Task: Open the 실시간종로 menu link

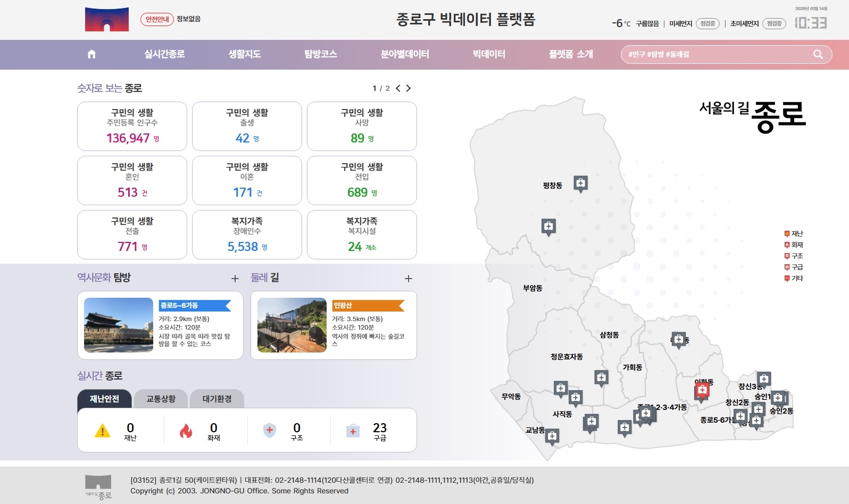Action: [x=164, y=54]
